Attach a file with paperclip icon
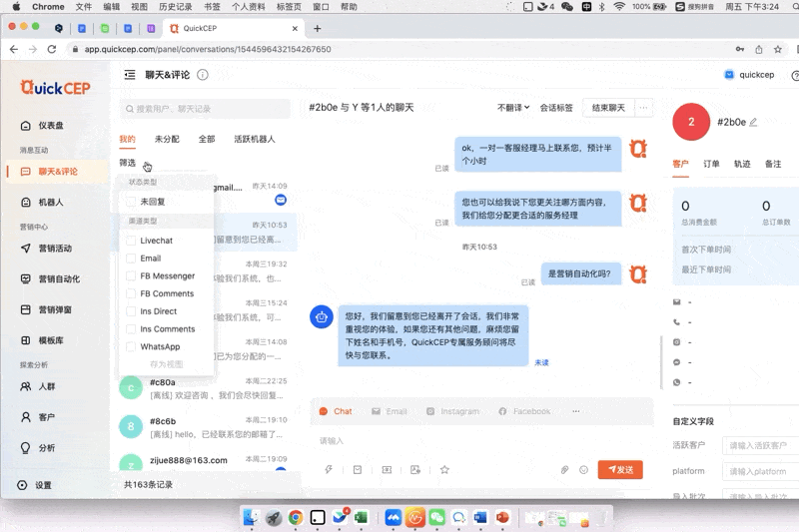The width and height of the screenshot is (799, 532). click(x=564, y=469)
